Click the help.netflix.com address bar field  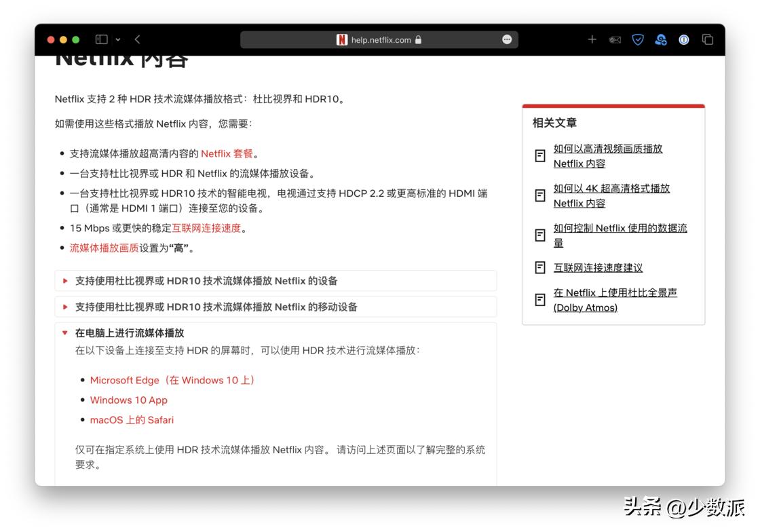coord(380,39)
